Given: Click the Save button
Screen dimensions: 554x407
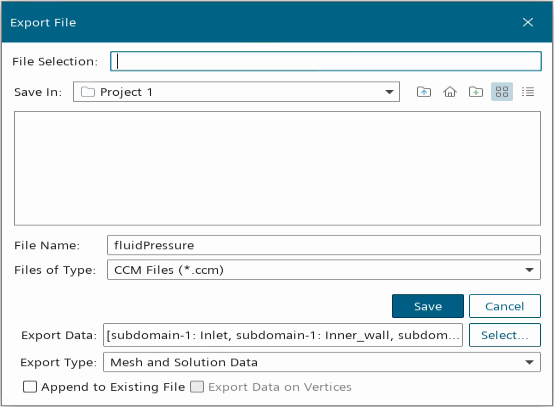Looking at the screenshot, I should pos(428,306).
